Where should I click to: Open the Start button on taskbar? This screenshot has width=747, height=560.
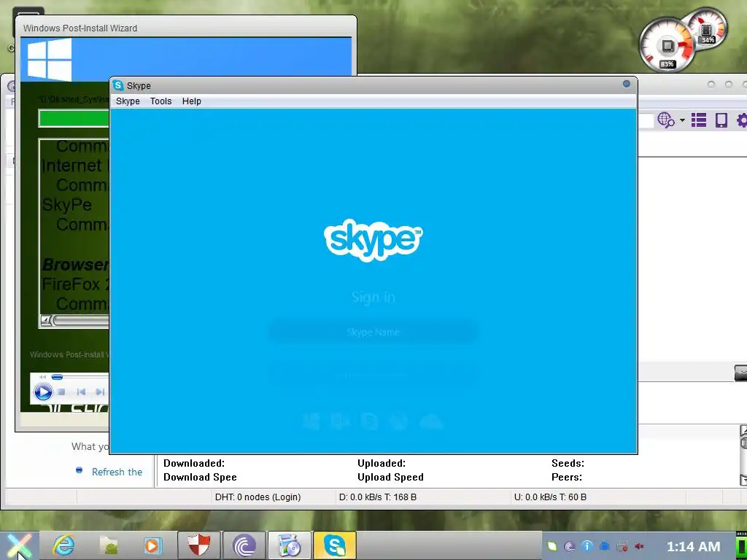pos(18,545)
